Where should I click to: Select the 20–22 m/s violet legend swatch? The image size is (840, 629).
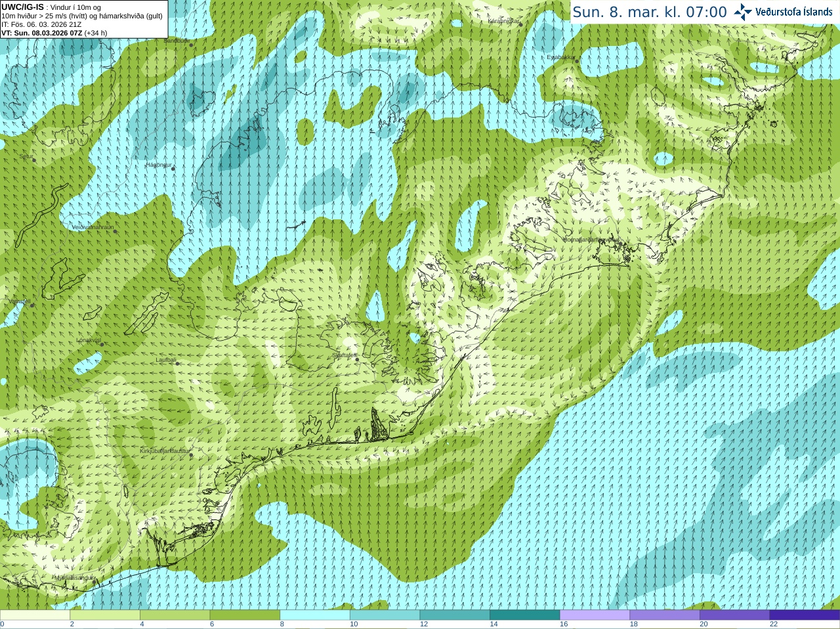pos(735,615)
